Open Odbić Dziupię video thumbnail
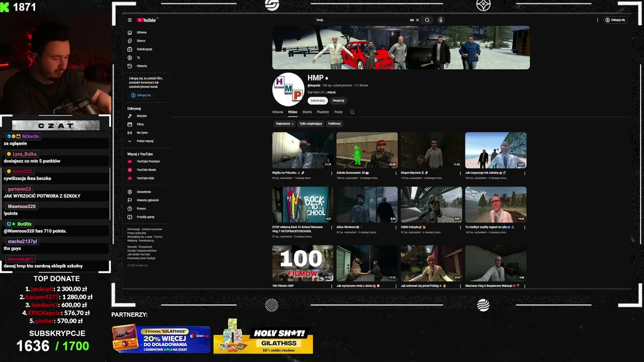Image resolution: width=644 pixels, height=362 pixels. (431, 205)
